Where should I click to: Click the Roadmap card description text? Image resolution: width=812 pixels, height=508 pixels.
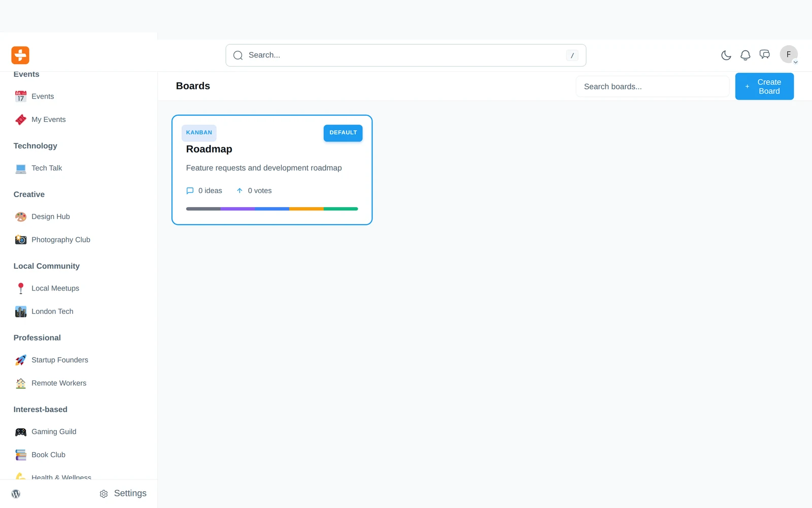click(x=264, y=168)
